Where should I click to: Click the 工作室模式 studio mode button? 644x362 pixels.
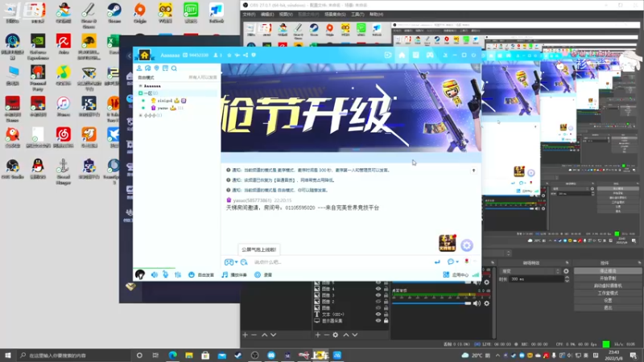pos(608,293)
